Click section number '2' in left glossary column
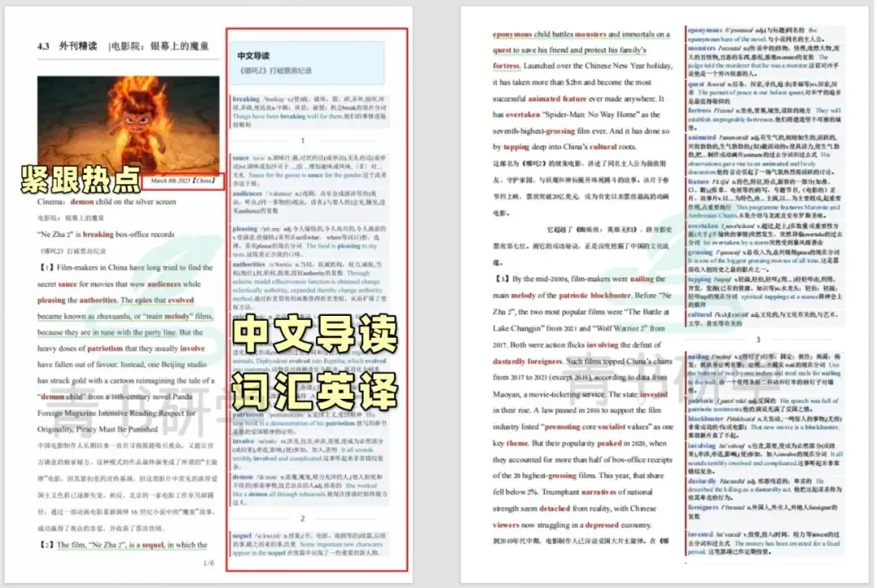This screenshot has width=877, height=588. click(303, 519)
